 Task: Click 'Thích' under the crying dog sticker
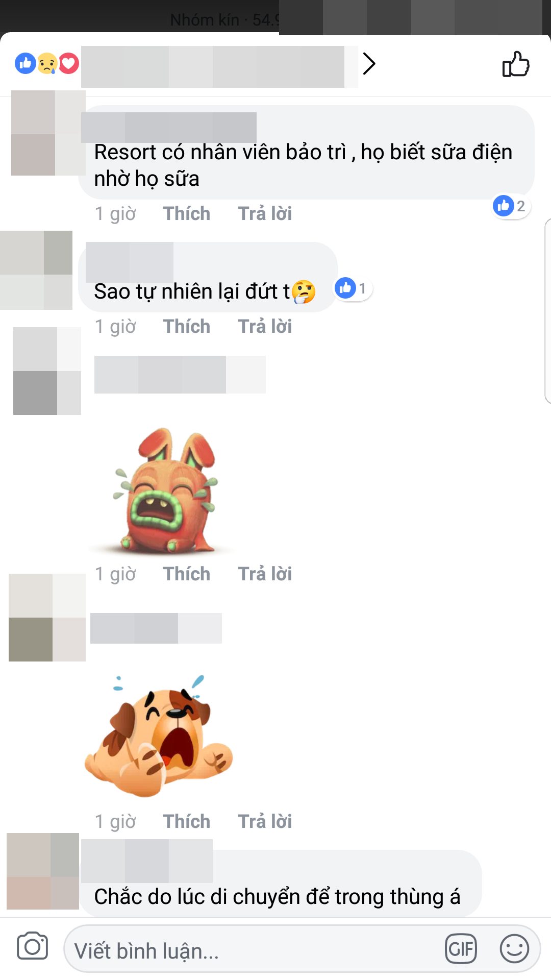(187, 821)
